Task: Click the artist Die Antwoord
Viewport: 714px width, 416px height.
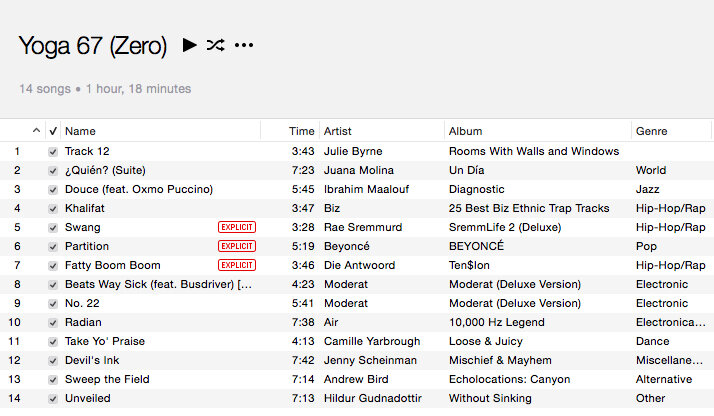Action: (359, 265)
